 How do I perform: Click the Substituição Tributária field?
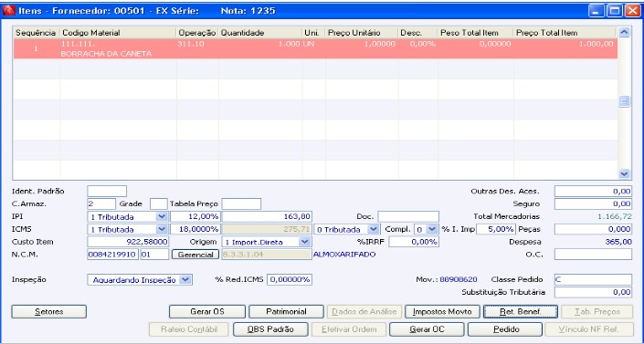point(593,292)
